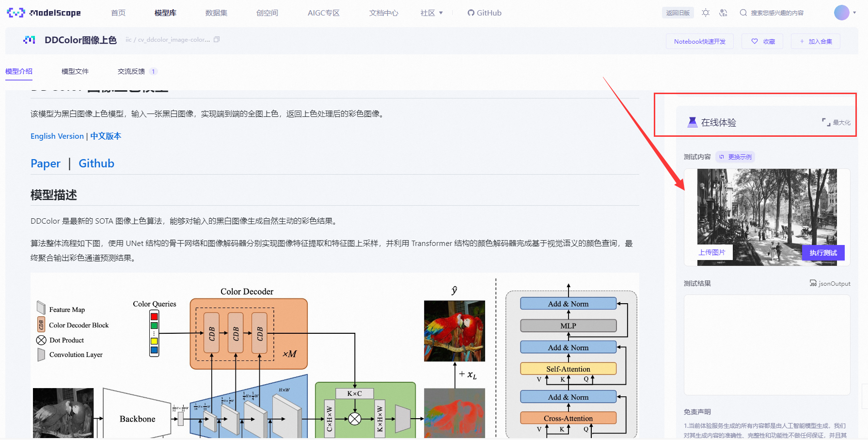
Task: Click the 免责声明 heading
Action: coord(697,412)
